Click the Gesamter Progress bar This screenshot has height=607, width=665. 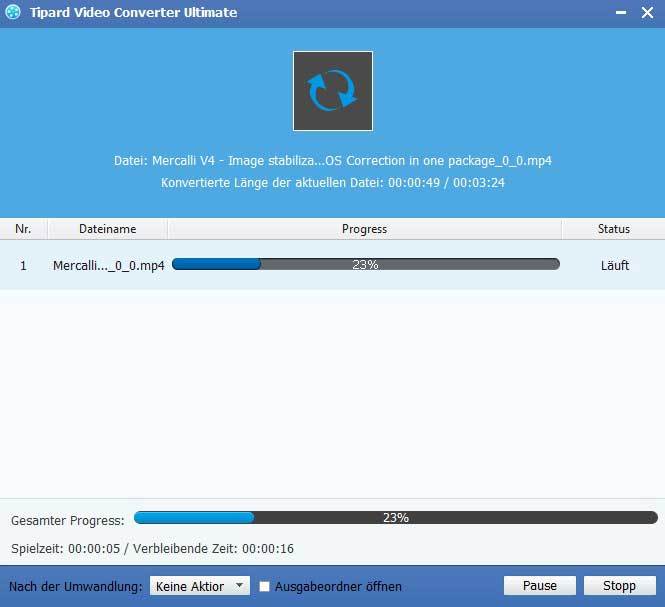pyautogui.click(x=396, y=517)
